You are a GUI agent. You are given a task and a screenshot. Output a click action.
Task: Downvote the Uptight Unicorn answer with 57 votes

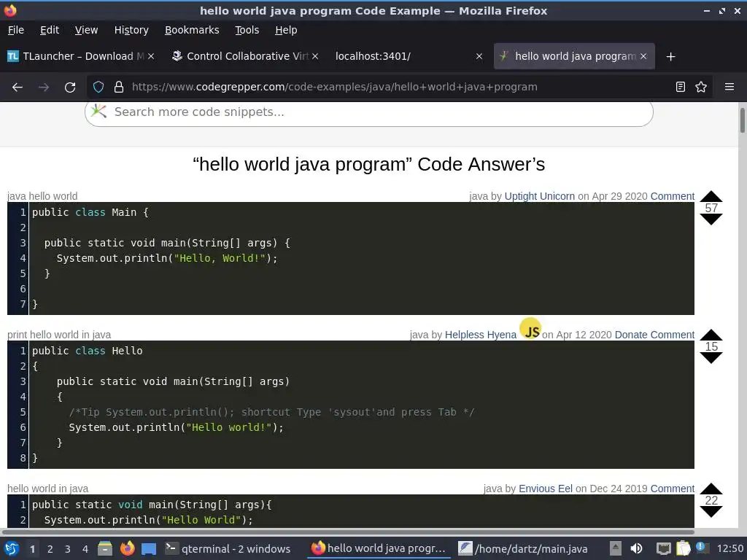(711, 219)
